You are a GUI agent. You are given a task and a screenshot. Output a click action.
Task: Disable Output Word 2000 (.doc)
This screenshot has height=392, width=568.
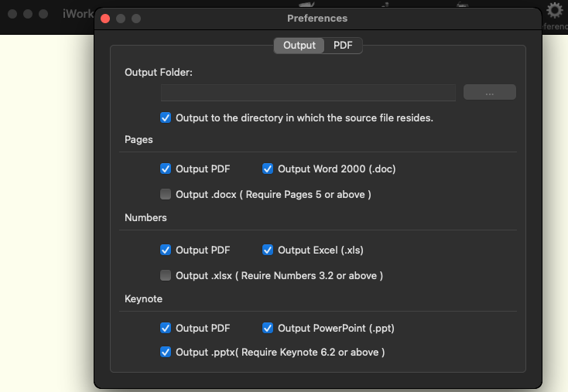[x=268, y=169]
